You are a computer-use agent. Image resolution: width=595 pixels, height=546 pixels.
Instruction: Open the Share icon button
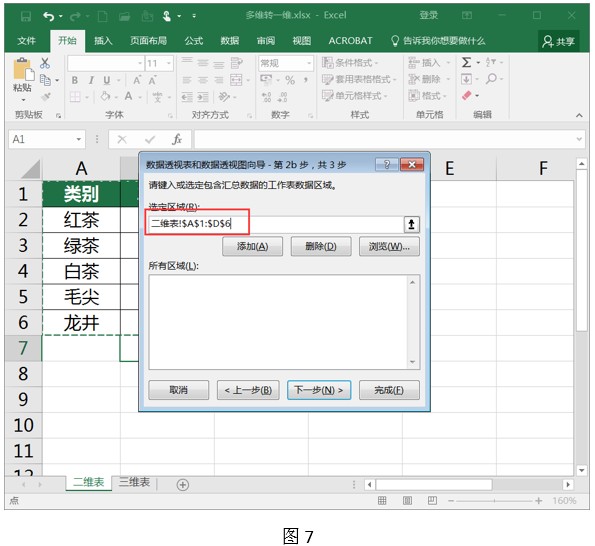pyautogui.click(x=559, y=41)
